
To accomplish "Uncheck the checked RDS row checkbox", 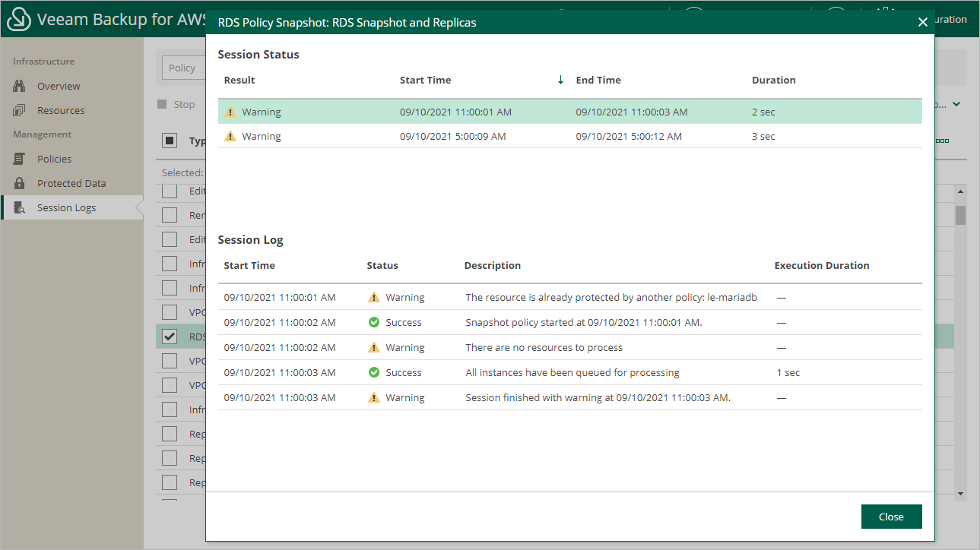I will pos(170,337).
